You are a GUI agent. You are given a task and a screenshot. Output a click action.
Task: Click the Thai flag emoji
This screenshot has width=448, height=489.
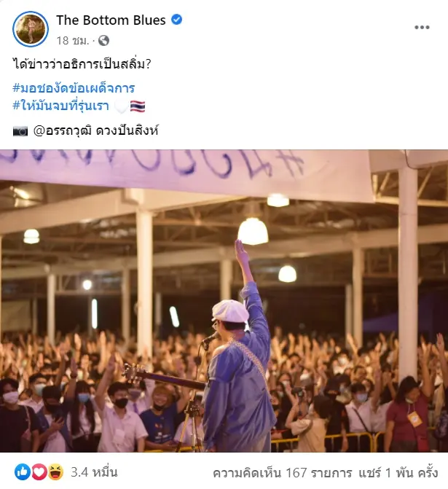coord(138,106)
